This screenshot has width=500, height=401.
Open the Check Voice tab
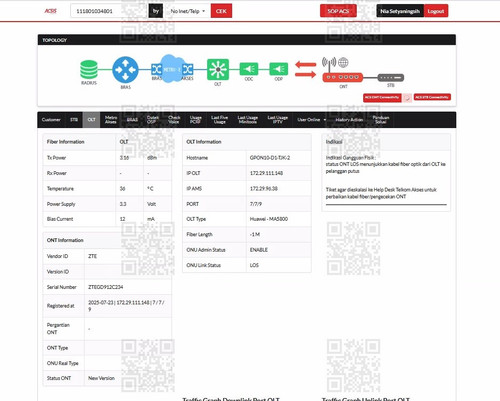tap(174, 120)
